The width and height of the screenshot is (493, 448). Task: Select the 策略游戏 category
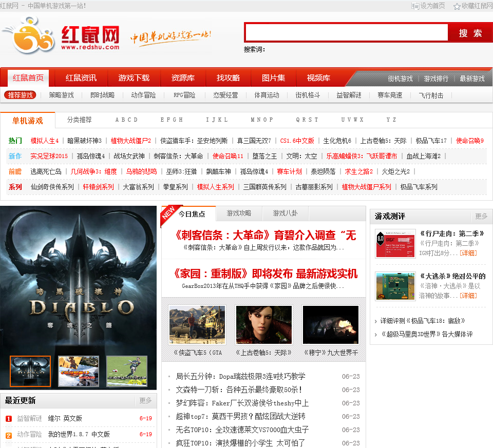coord(61,95)
